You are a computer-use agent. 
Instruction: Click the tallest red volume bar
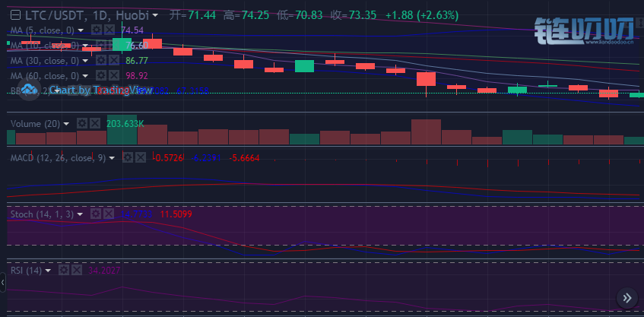click(x=426, y=132)
